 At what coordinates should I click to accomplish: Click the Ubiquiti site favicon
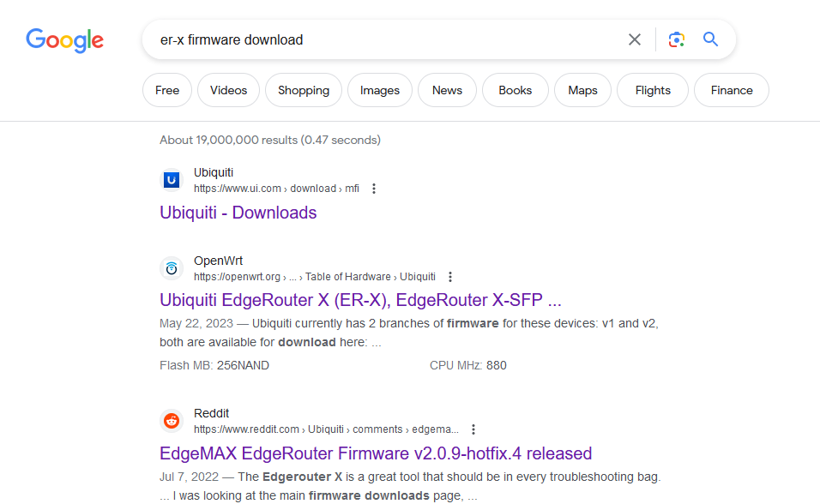click(x=172, y=180)
